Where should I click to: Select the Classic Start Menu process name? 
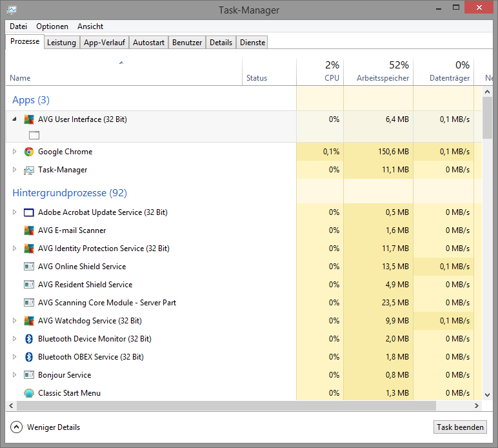point(69,393)
